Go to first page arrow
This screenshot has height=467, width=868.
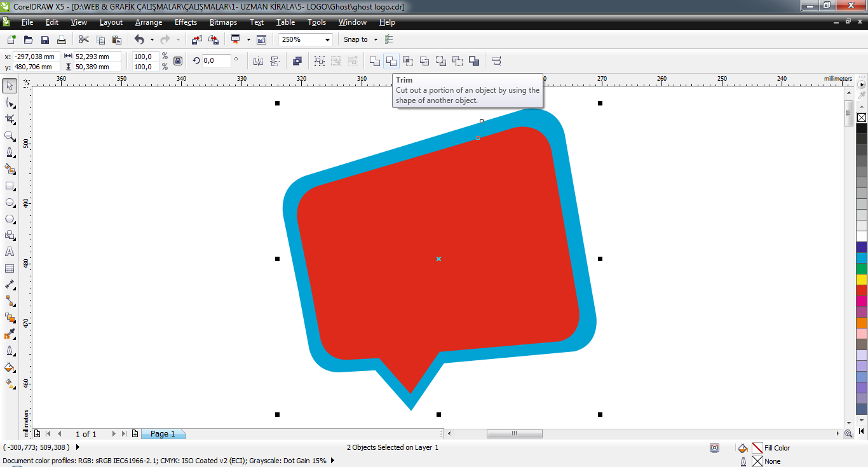(x=48, y=434)
